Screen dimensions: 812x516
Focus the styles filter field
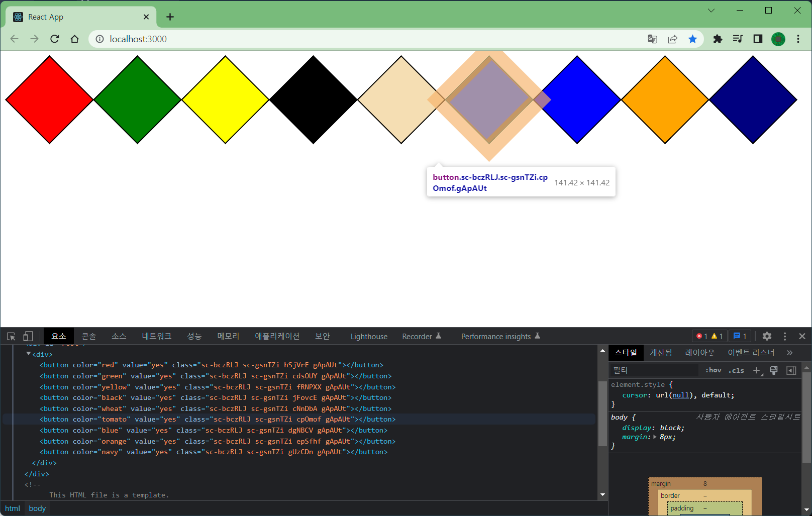click(653, 370)
